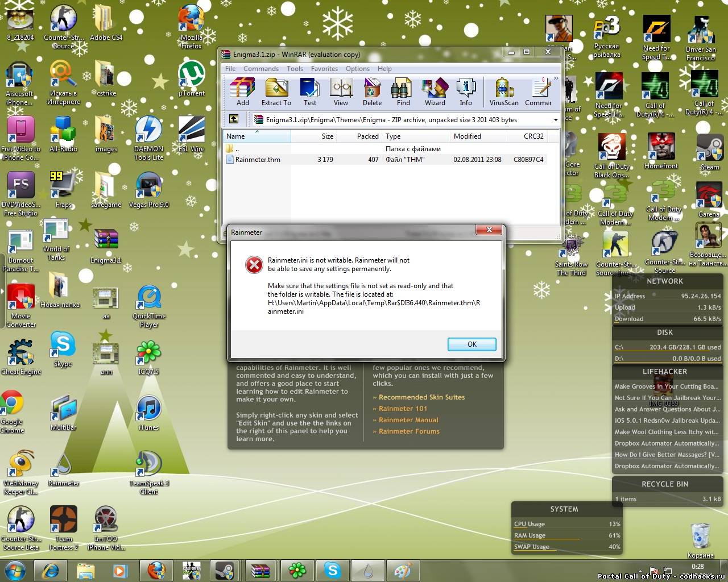Open the Rainmeter 101 link
This screenshot has width=728, height=582.
(x=403, y=409)
